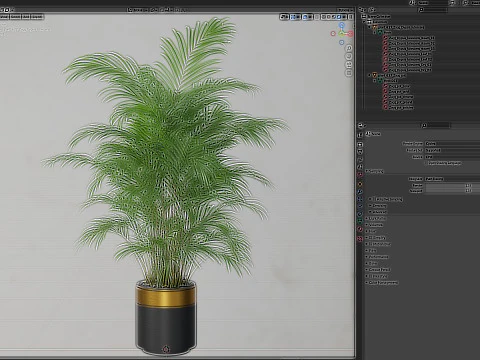
Task: Open the Render Engine dropdown
Action: pyautogui.click(x=452, y=143)
